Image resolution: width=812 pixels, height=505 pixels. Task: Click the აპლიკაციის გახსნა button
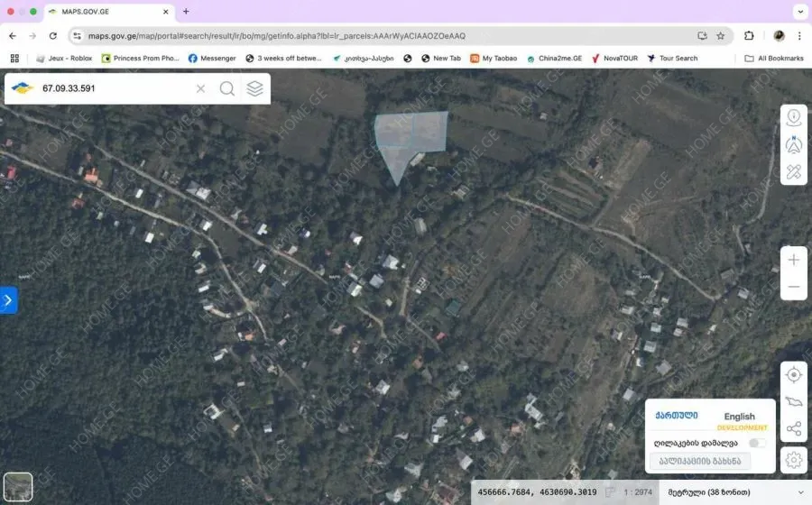[699, 461]
